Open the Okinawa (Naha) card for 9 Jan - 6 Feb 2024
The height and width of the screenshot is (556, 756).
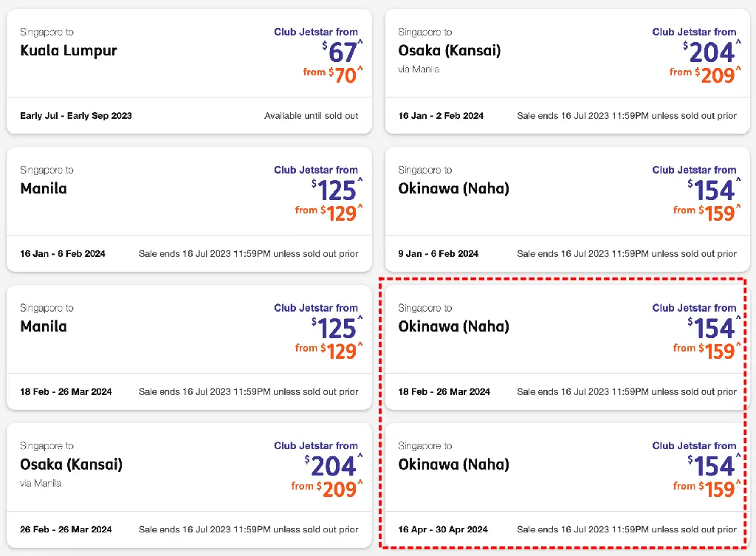(x=568, y=209)
